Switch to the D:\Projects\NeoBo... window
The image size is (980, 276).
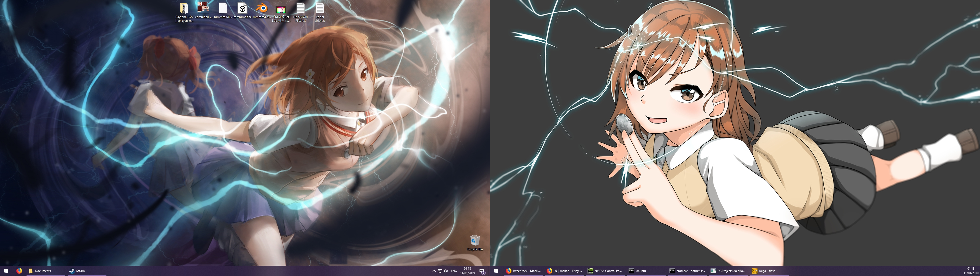(x=729, y=271)
